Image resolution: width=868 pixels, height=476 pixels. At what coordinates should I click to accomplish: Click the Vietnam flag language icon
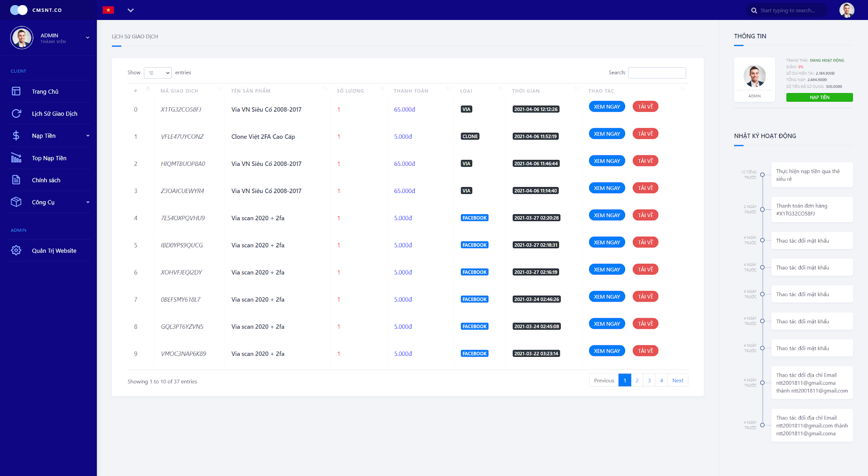108,10
